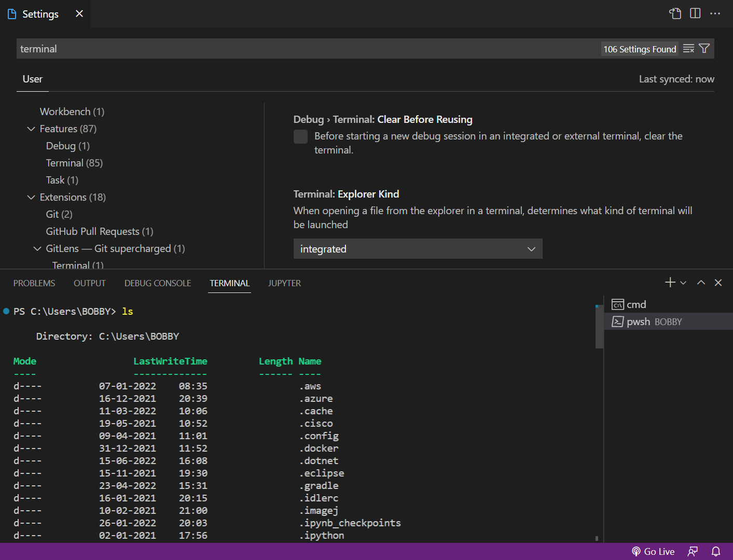Switch to the JUPYTER tab
The width and height of the screenshot is (733, 560).
pyautogui.click(x=284, y=283)
